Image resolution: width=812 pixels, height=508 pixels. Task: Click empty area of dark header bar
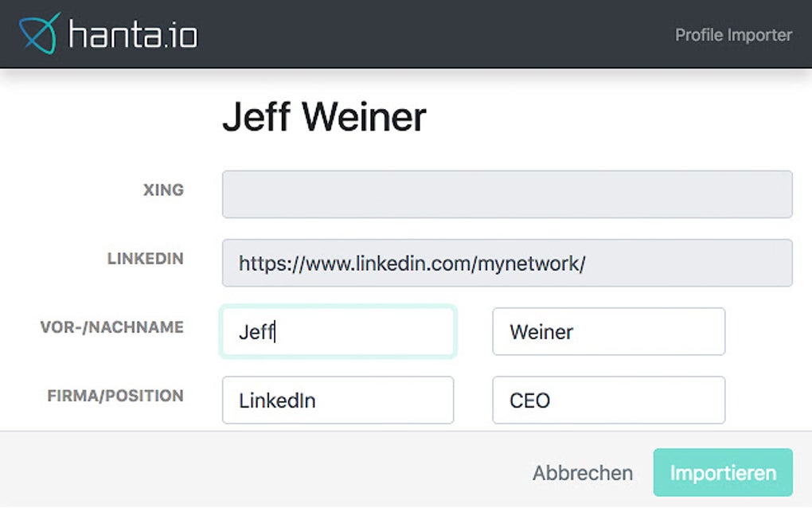[435, 34]
